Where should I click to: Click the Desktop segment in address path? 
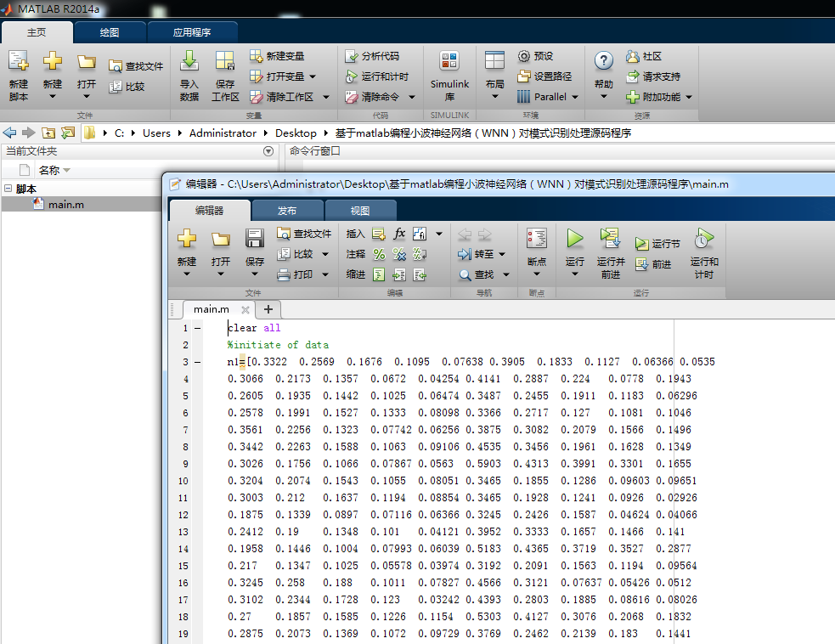click(296, 133)
